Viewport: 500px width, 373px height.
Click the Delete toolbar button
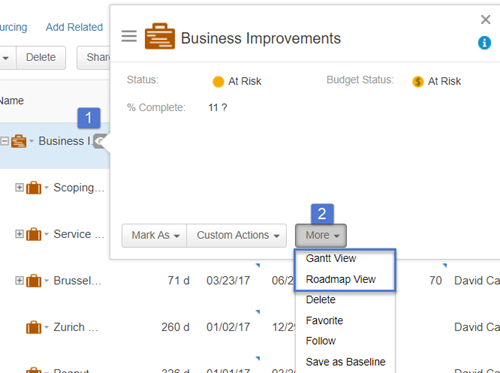coord(41,57)
